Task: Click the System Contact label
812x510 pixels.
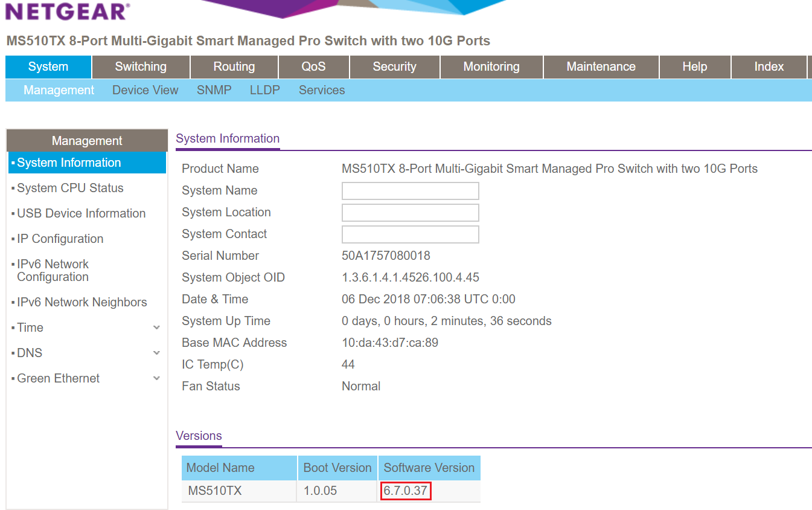Action: 225,234
